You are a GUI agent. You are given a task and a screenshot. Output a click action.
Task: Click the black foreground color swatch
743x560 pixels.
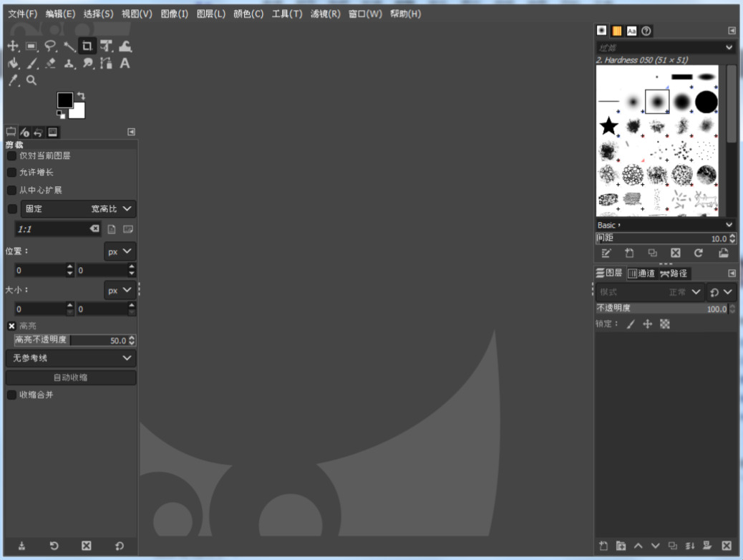pos(64,100)
